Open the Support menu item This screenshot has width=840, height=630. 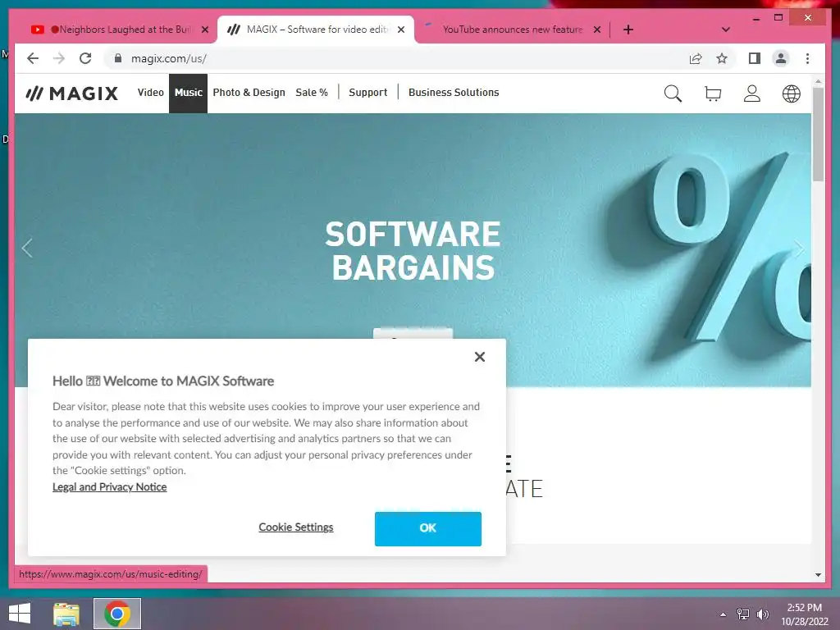point(367,93)
